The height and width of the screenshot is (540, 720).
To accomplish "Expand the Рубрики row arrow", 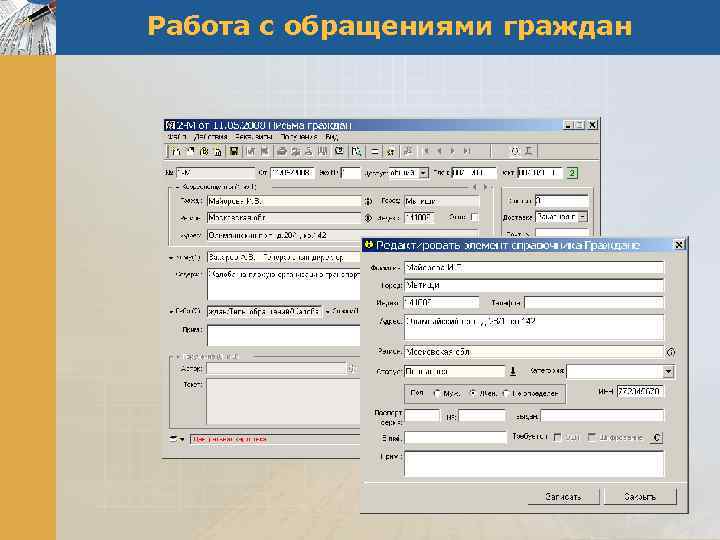I will point(171,312).
